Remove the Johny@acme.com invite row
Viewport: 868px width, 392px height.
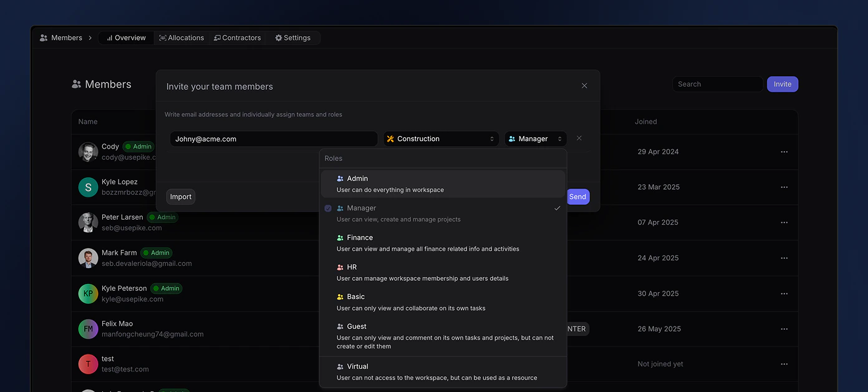click(579, 138)
